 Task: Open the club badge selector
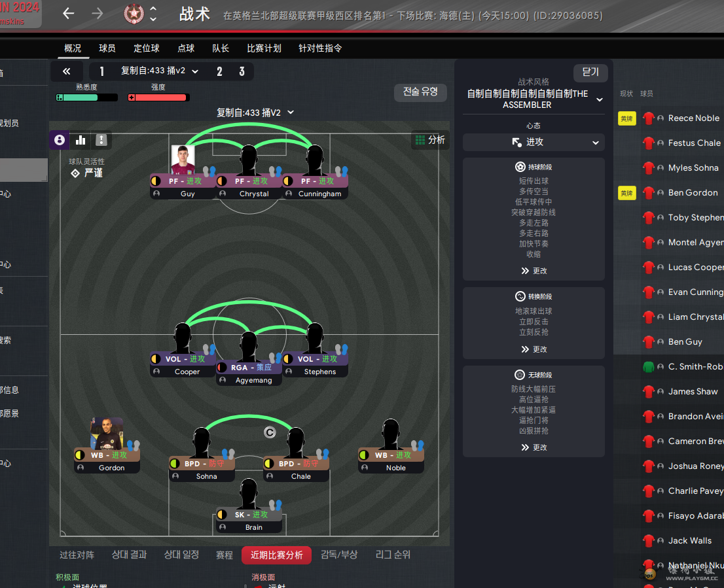point(134,14)
